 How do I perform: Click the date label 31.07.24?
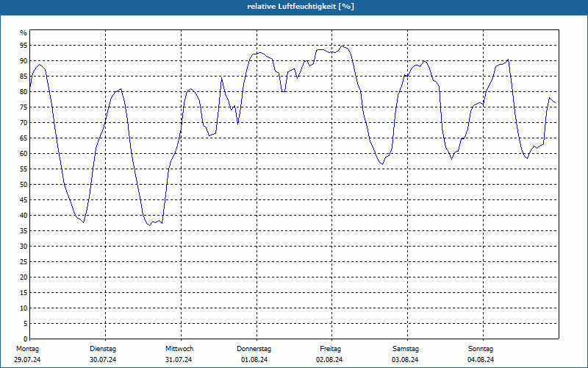[179, 360]
